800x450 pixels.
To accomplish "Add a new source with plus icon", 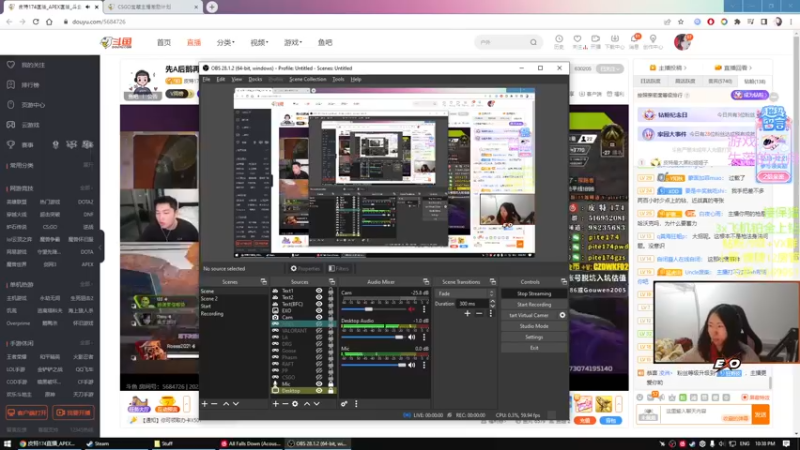I will pyautogui.click(x=276, y=404).
